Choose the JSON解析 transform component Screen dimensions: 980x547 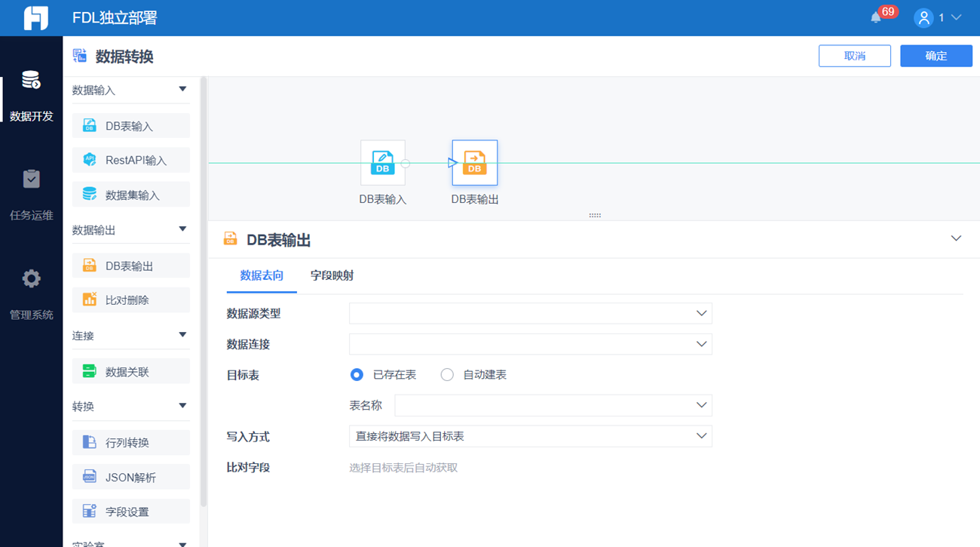131,477
